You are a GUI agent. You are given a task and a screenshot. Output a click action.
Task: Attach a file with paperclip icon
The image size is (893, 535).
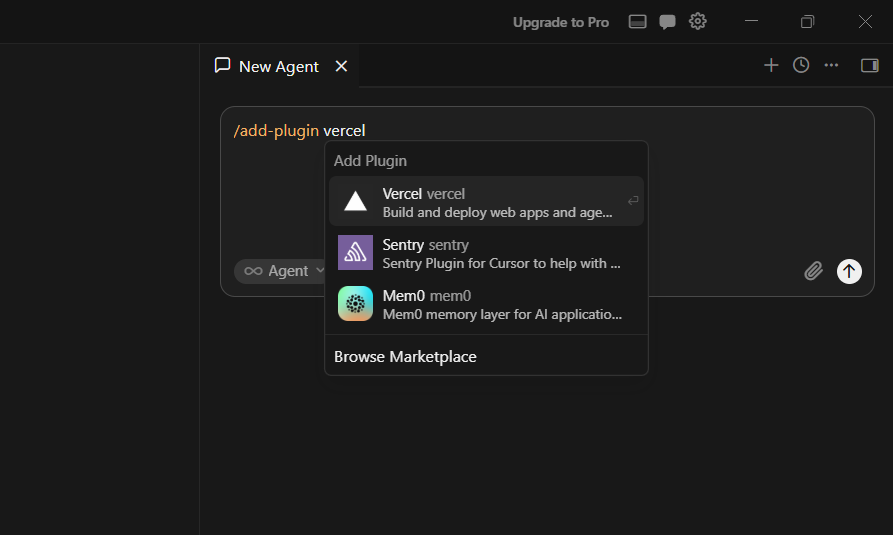(x=814, y=271)
